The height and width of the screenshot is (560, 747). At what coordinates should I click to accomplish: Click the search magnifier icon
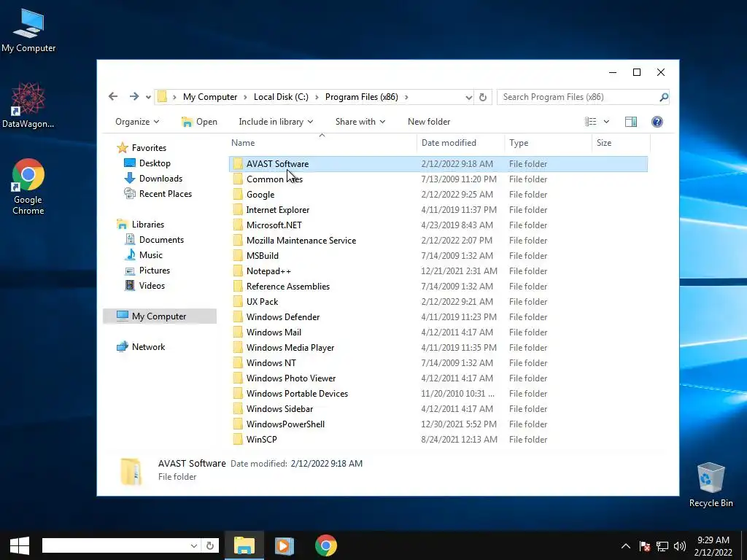(x=664, y=97)
